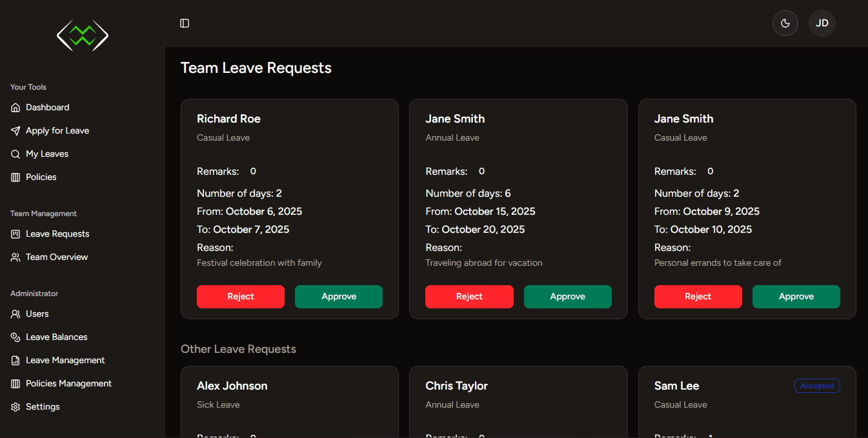This screenshot has height=438, width=868.
Task: Open Policies Management in the sidebar
Action: 68,384
